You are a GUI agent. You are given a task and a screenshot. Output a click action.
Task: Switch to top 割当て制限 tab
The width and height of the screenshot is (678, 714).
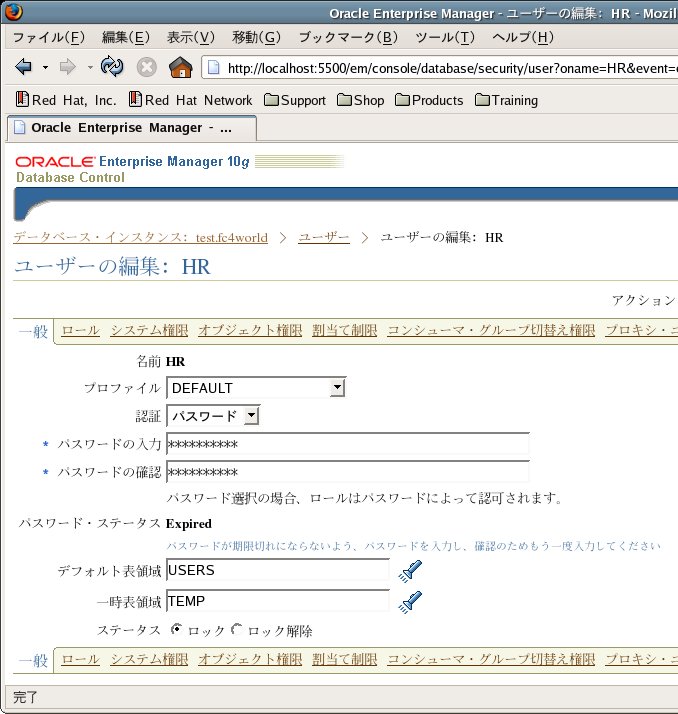pyautogui.click(x=345, y=330)
